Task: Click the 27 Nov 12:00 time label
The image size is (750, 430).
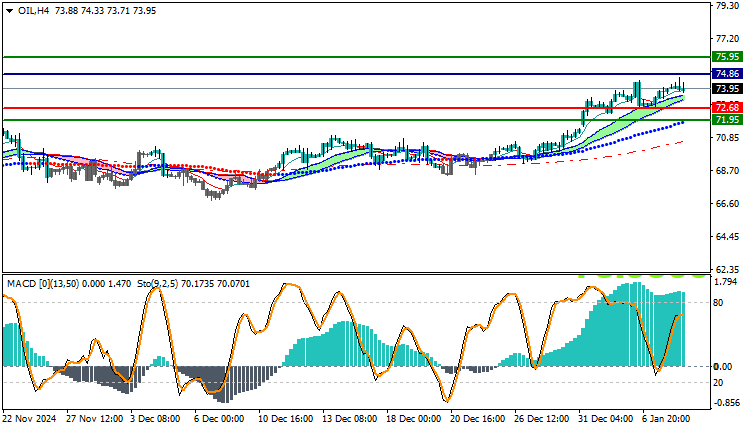Action: (x=94, y=419)
